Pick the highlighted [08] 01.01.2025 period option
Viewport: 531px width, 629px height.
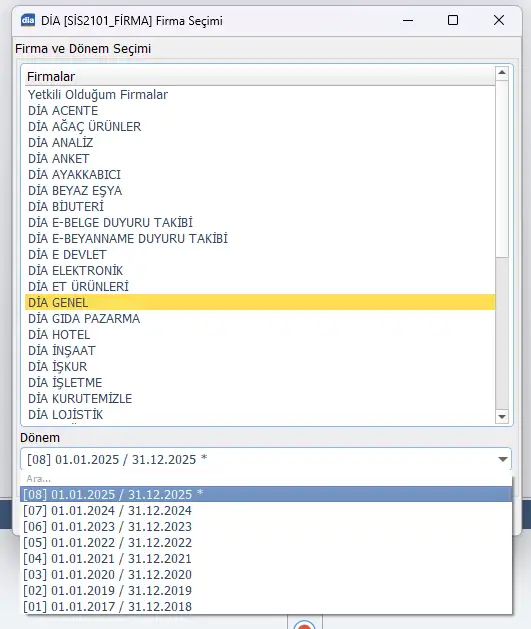(x=266, y=494)
